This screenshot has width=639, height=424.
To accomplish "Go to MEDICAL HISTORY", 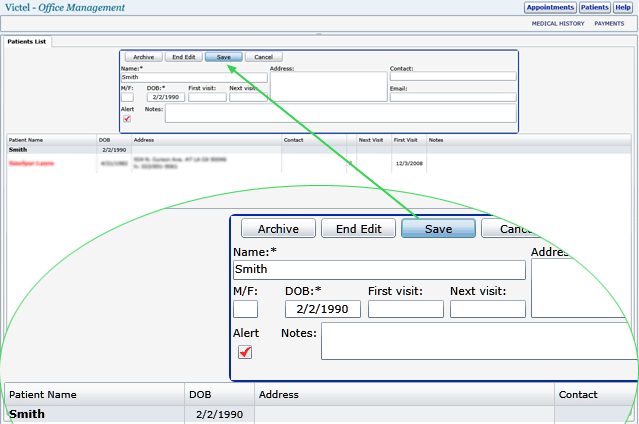I will (558, 24).
